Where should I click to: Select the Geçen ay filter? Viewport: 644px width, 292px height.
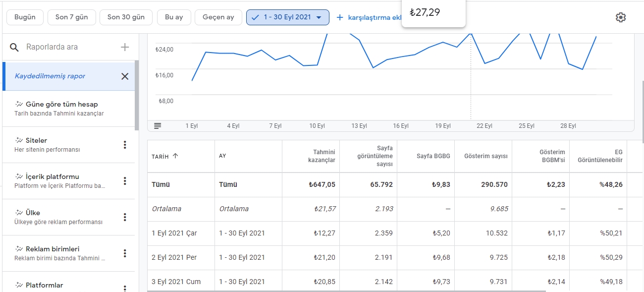[218, 17]
